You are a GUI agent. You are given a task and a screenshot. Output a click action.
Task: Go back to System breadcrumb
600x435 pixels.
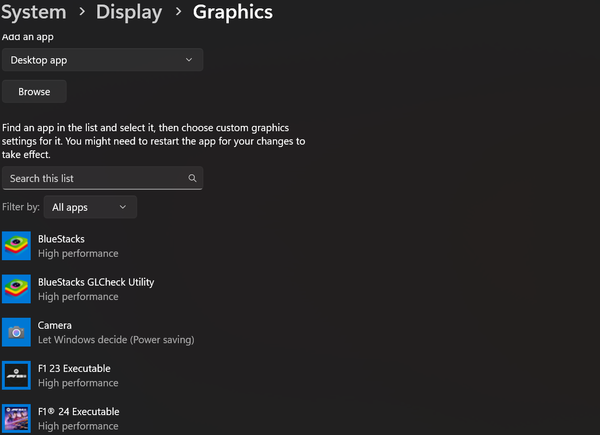pyautogui.click(x=34, y=12)
